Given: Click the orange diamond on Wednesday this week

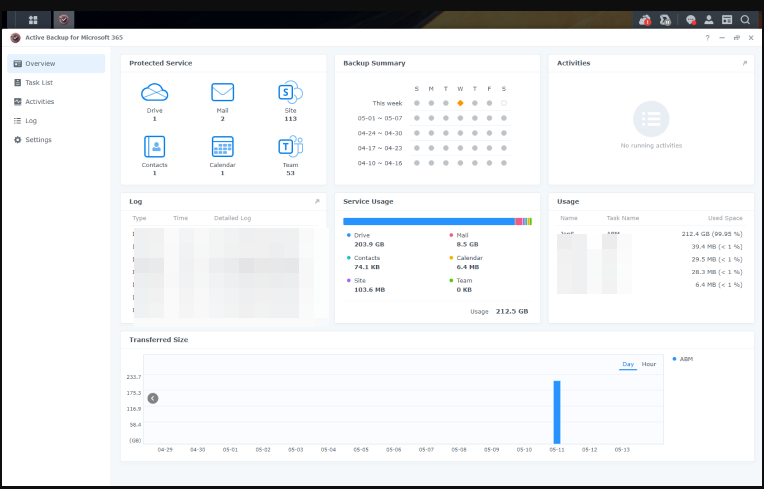Looking at the screenshot, I should click(x=460, y=103).
